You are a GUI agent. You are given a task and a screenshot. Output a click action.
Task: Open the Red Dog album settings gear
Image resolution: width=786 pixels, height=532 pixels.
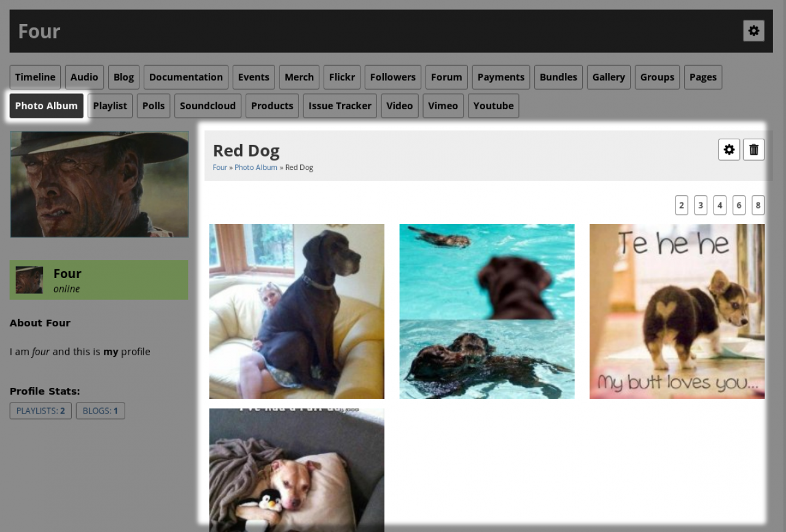coord(729,150)
